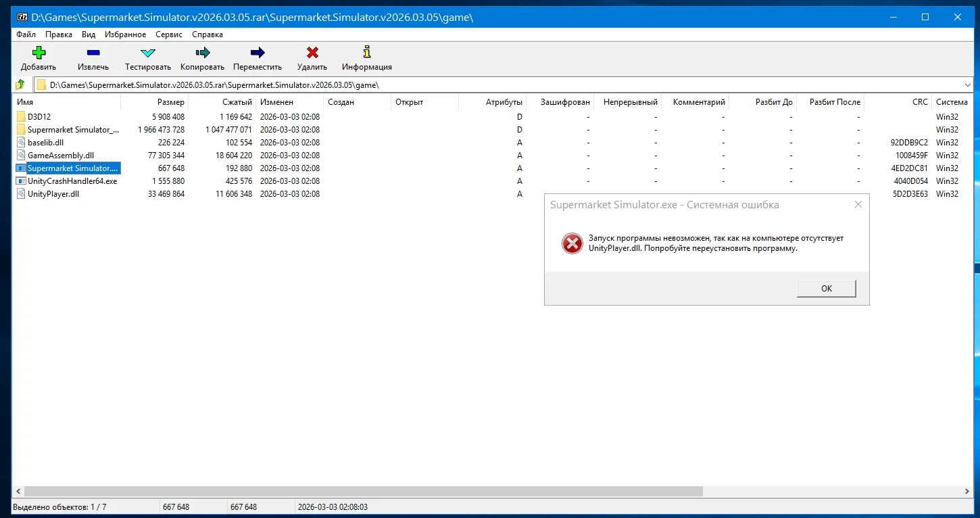Click the Test archive toolbar icon

coord(147,53)
